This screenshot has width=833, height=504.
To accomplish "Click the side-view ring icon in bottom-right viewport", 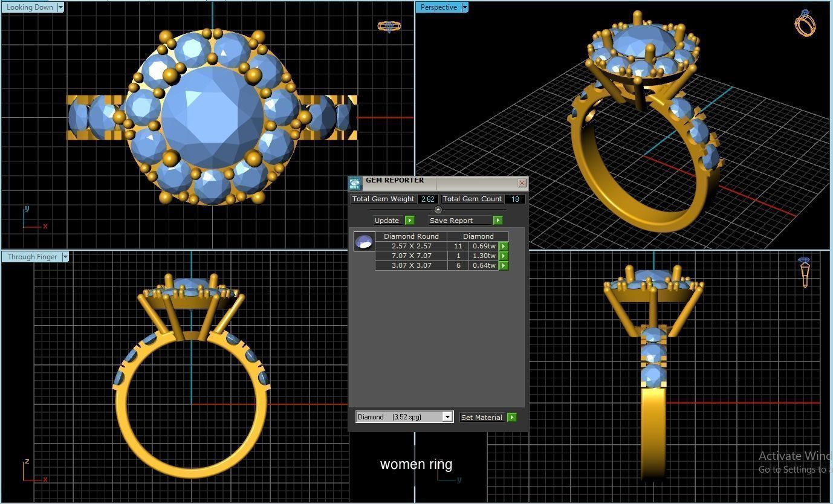I will [x=805, y=272].
